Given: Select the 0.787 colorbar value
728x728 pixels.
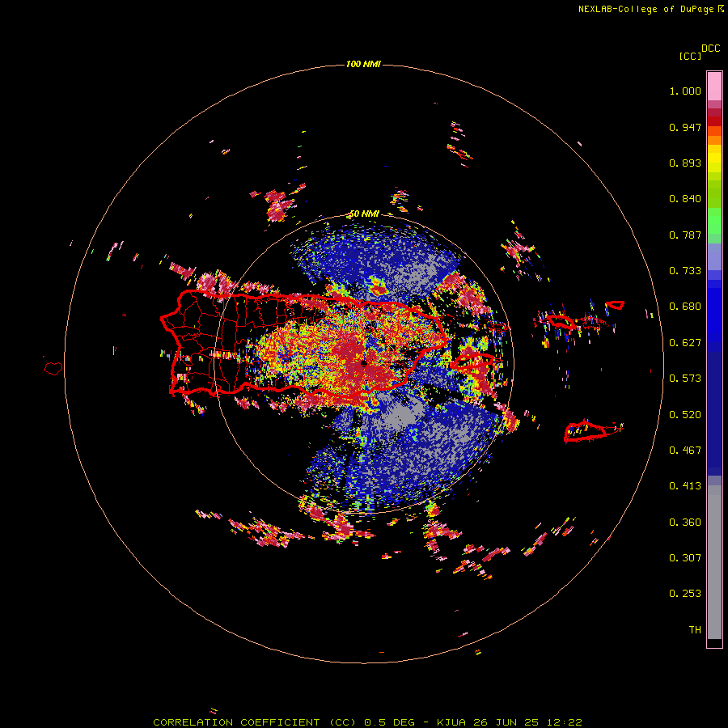Looking at the screenshot, I should pos(685,235).
